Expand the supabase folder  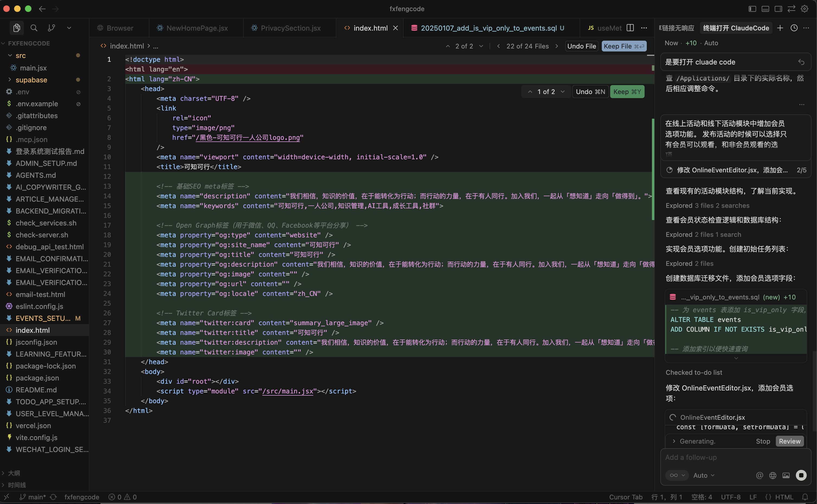click(31, 80)
